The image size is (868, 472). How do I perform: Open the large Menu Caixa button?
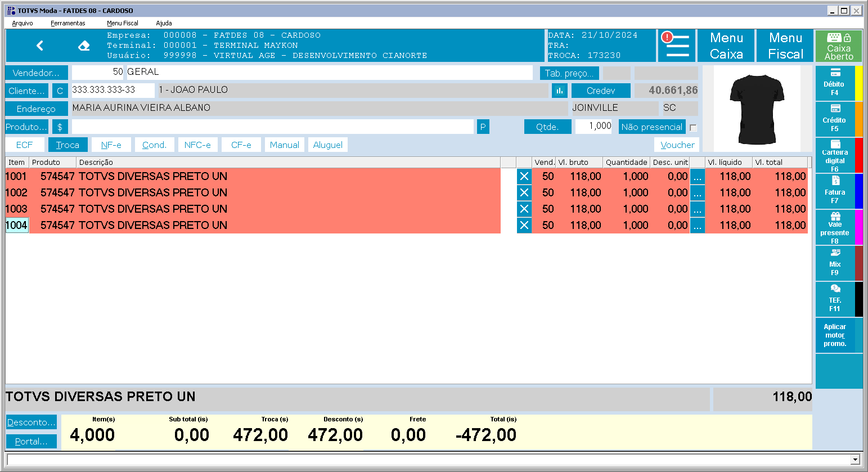click(726, 46)
